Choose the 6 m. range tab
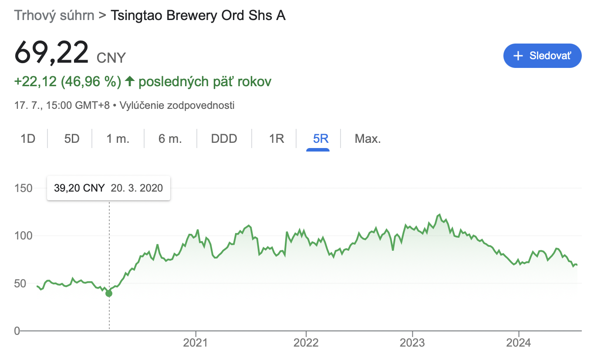614x364 pixels. click(x=170, y=139)
